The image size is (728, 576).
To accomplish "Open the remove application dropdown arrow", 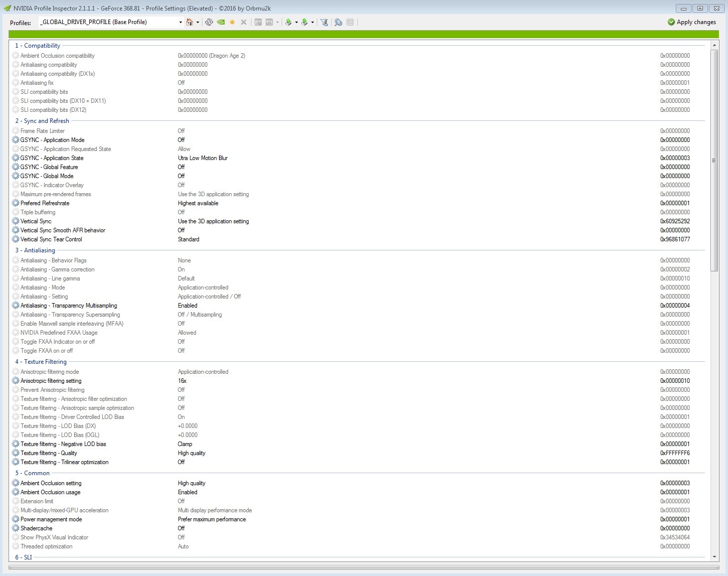I will pyautogui.click(x=277, y=22).
